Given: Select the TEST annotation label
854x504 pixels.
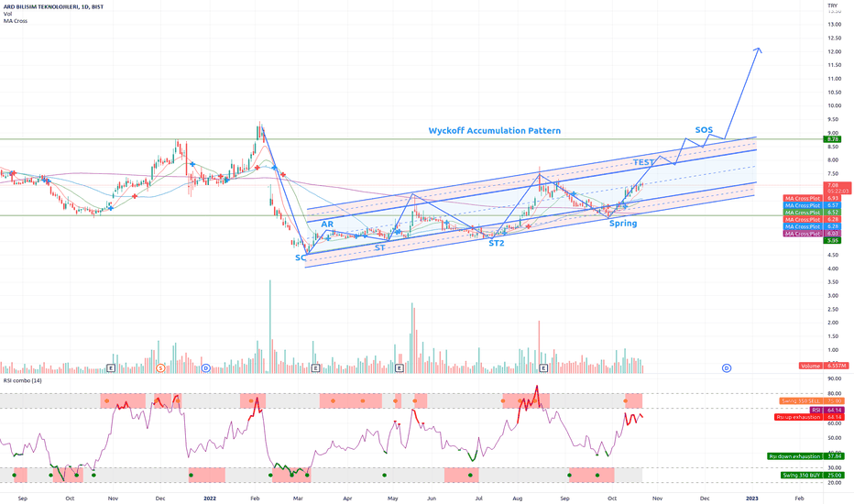Looking at the screenshot, I should coord(643,162).
